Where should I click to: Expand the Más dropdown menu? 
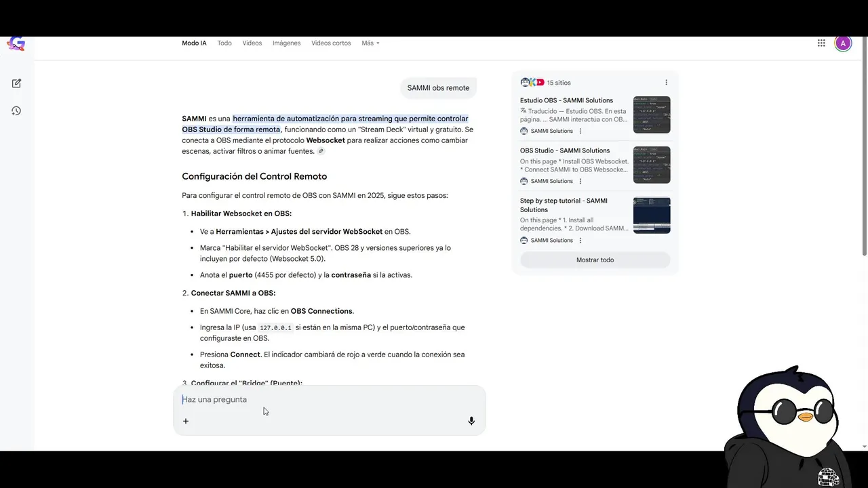click(x=370, y=43)
